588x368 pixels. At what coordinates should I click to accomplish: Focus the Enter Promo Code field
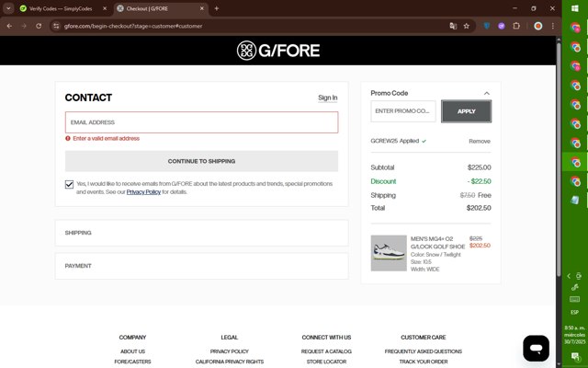(403, 111)
